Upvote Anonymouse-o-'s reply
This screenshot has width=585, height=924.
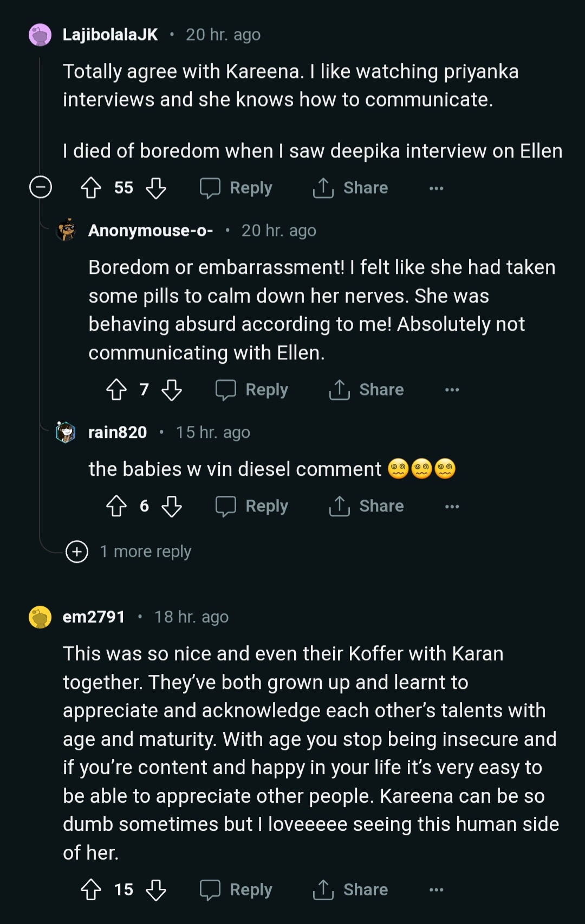click(116, 390)
